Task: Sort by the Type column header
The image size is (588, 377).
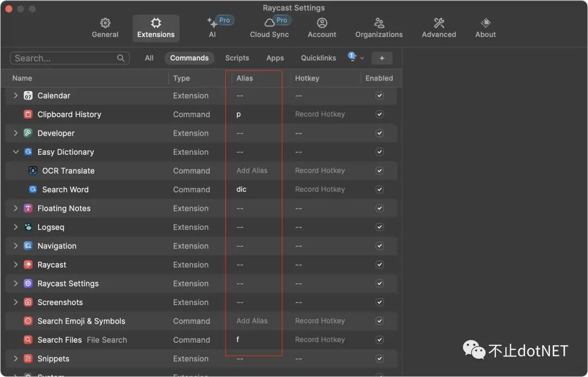Action: coord(181,78)
